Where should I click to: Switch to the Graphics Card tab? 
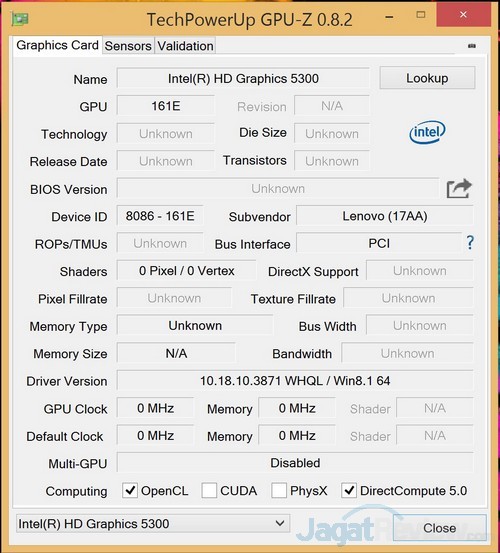click(57, 45)
